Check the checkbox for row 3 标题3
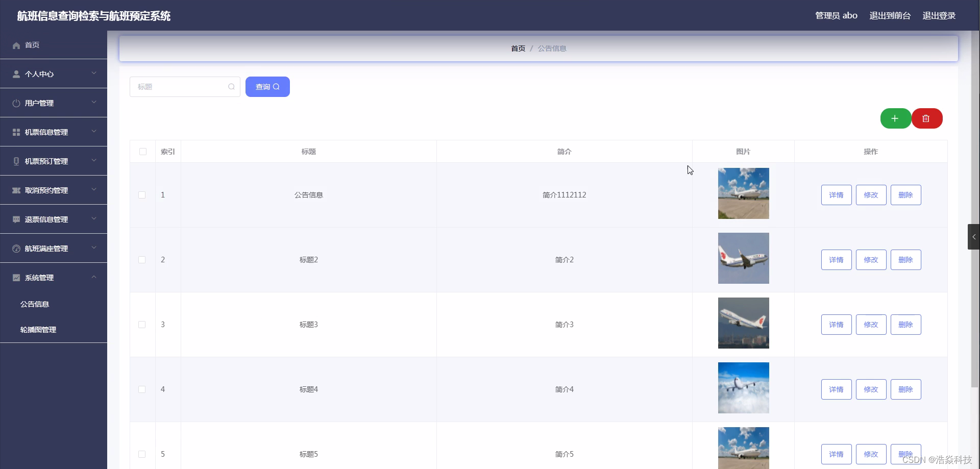This screenshot has height=469, width=980. [142, 325]
